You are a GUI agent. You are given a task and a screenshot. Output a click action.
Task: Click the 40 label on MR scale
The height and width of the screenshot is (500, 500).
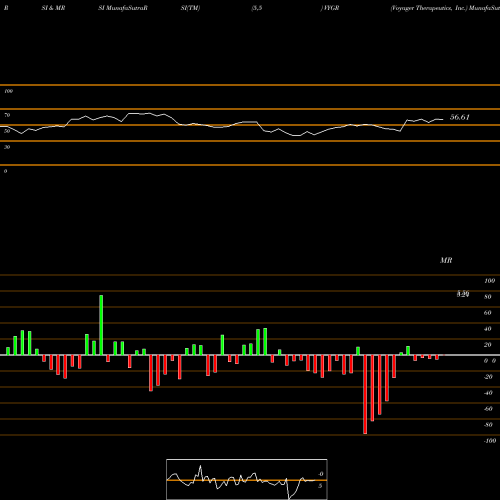[x=488, y=329]
